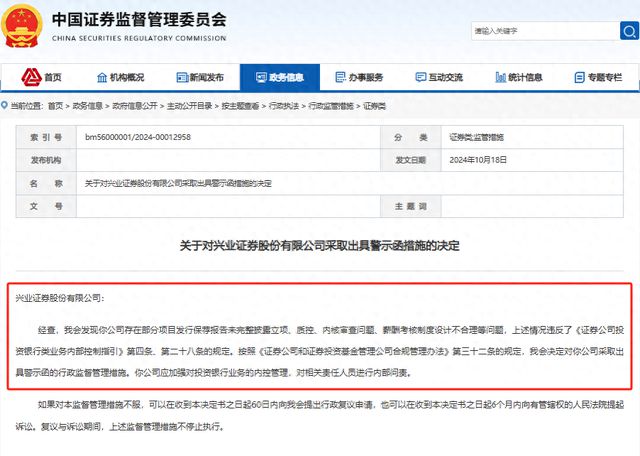Screen dimensions: 640x456
Task: Click index number bm56000001/2024-00012958
Action: (138, 137)
